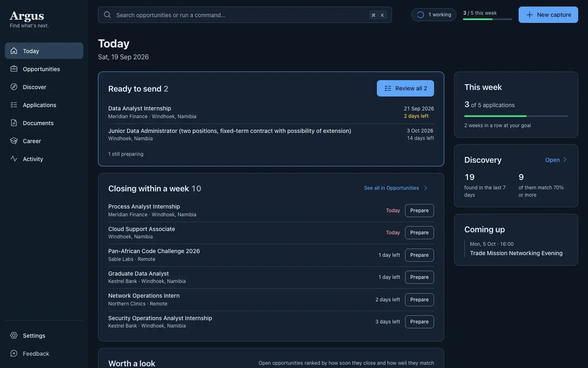Prepare the Graduate Data Analyst application
Image resolution: width=588 pixels, height=368 pixels.
[419, 277]
